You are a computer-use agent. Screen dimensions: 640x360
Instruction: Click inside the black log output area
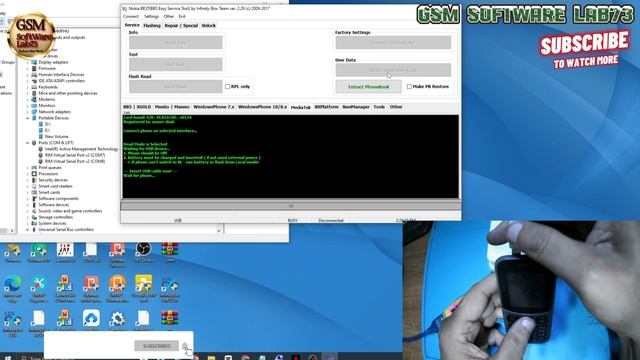(291, 157)
